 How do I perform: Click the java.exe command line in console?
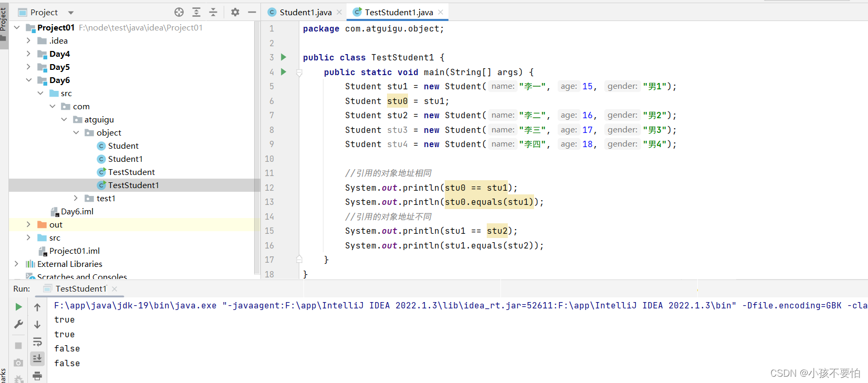click(x=461, y=305)
